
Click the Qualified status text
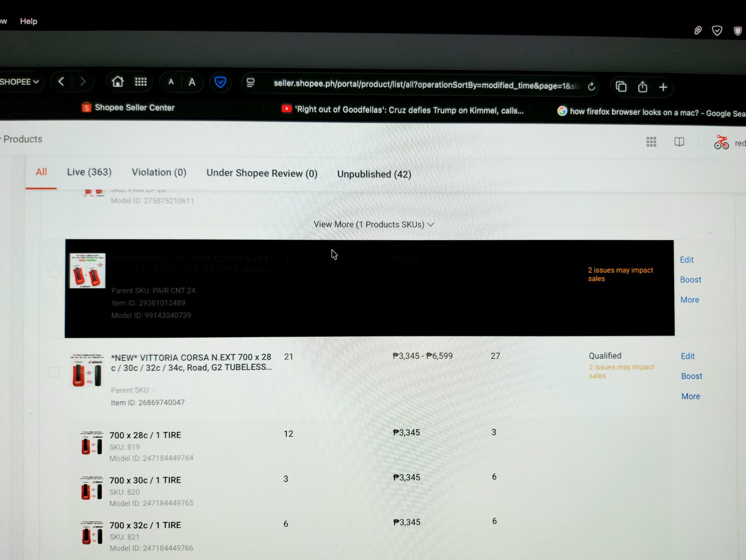coord(605,356)
